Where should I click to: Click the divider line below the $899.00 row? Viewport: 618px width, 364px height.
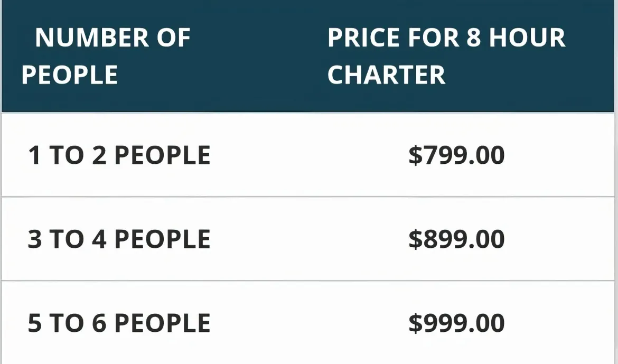tap(308, 281)
